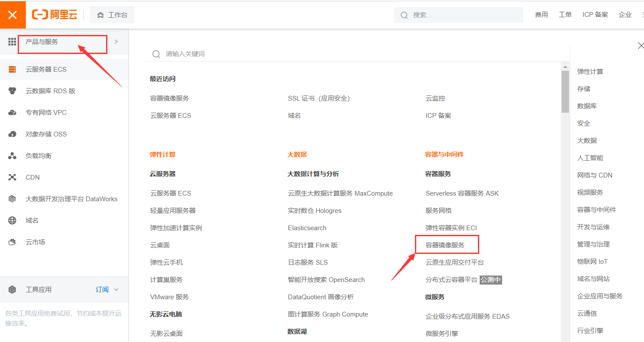The height and width of the screenshot is (342, 644).
Task: Click the 工具应用 cube icon
Action: tap(12, 290)
